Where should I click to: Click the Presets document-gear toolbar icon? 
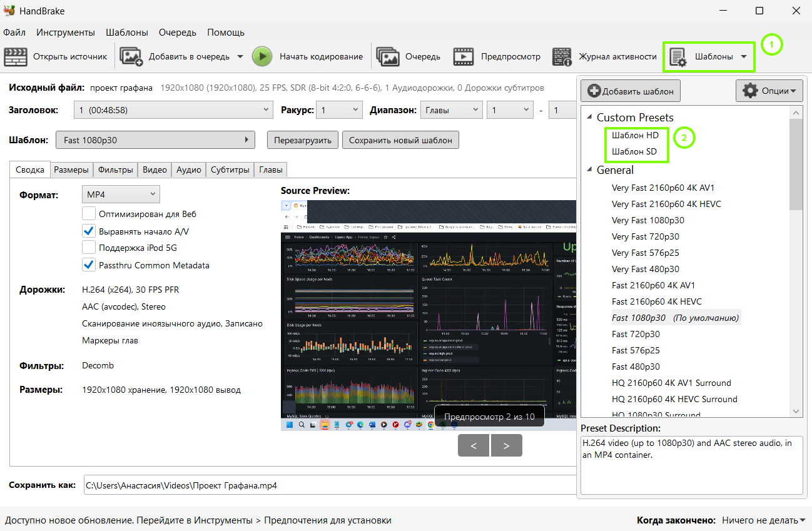point(678,57)
